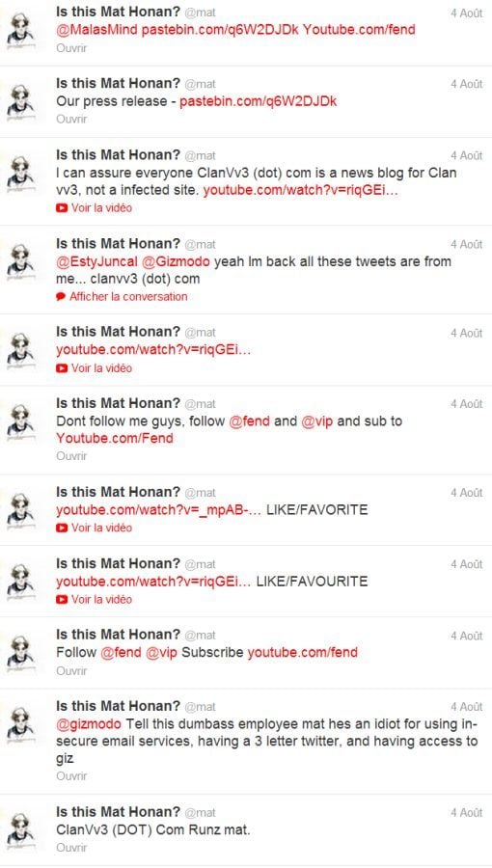The width and height of the screenshot is (492, 868).
Task: Open the youtube.com/watch?v=_mpAB link
Action: coord(159,509)
